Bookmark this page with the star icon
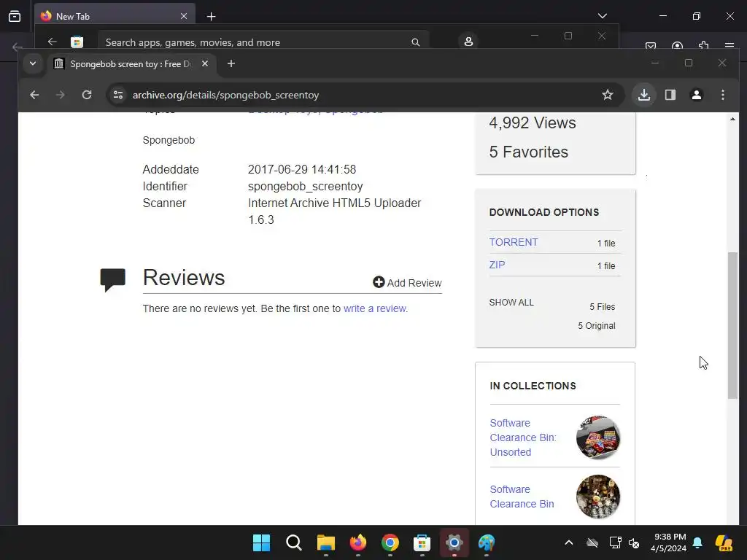Image resolution: width=747 pixels, height=560 pixels. 608,95
